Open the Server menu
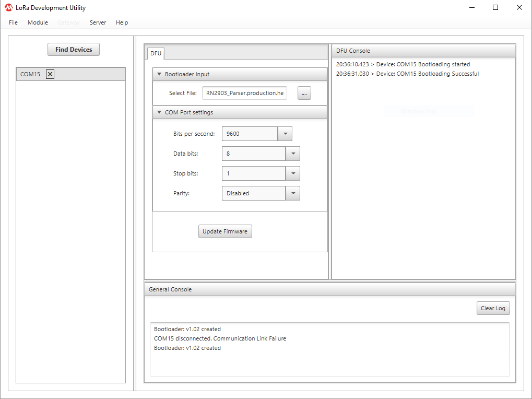 [x=98, y=22]
